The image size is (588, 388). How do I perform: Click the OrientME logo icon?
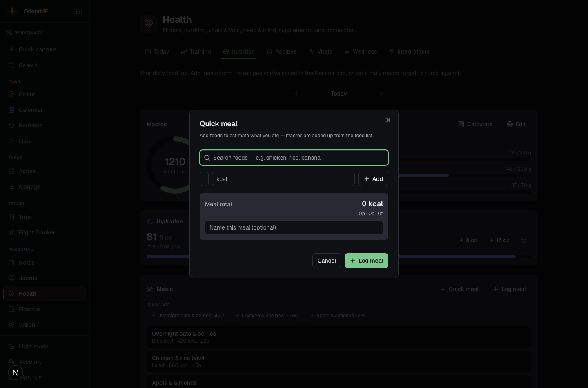pyautogui.click(x=12, y=11)
